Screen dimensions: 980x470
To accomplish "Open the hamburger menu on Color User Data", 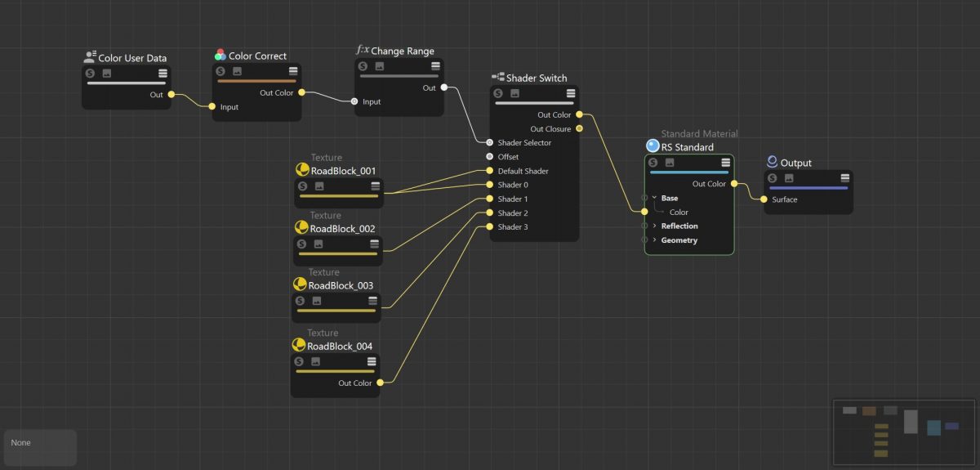I will tap(163, 74).
